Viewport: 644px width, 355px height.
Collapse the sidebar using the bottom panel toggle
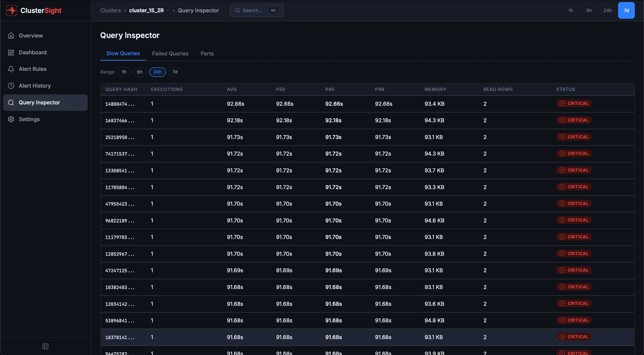click(x=45, y=347)
